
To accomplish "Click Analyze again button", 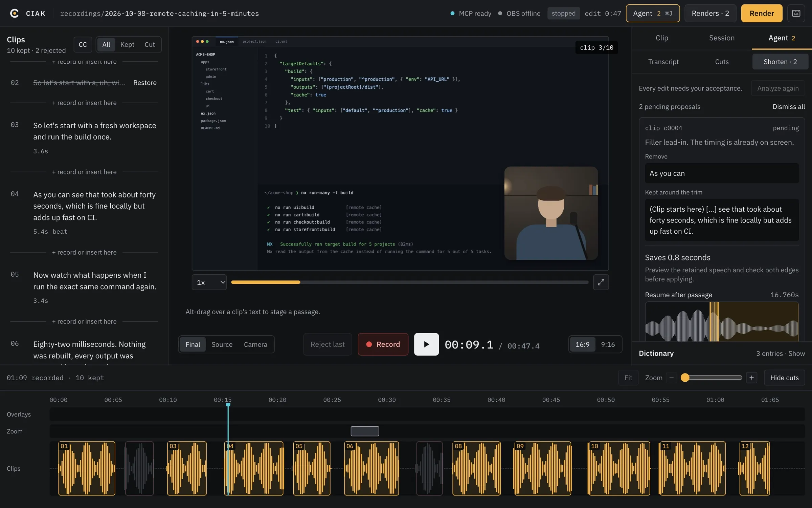I will [x=778, y=88].
